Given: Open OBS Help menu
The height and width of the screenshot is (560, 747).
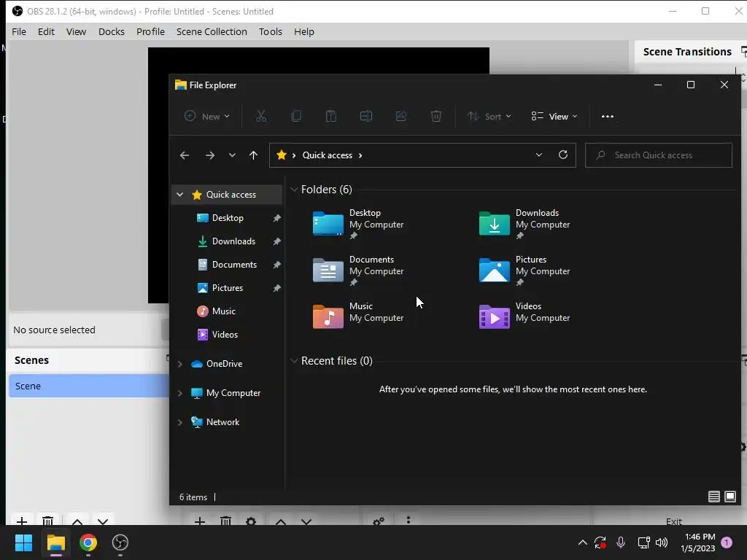Looking at the screenshot, I should 304,31.
